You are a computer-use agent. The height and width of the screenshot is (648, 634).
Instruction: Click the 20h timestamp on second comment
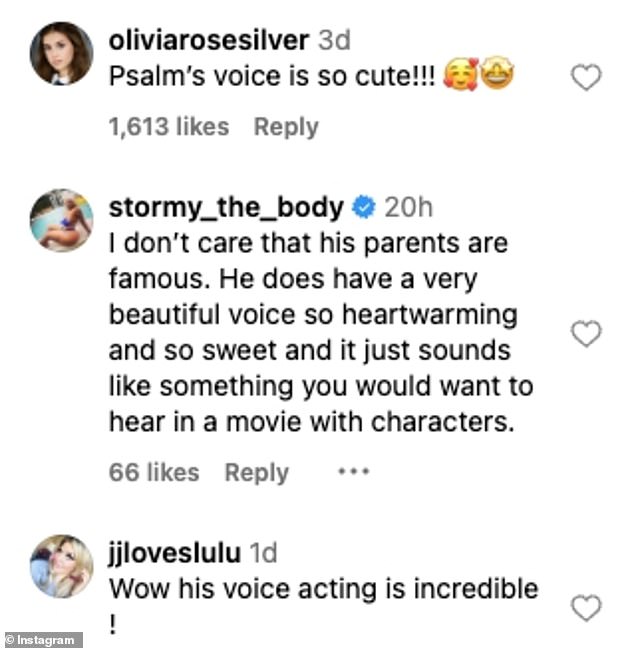coord(408,207)
